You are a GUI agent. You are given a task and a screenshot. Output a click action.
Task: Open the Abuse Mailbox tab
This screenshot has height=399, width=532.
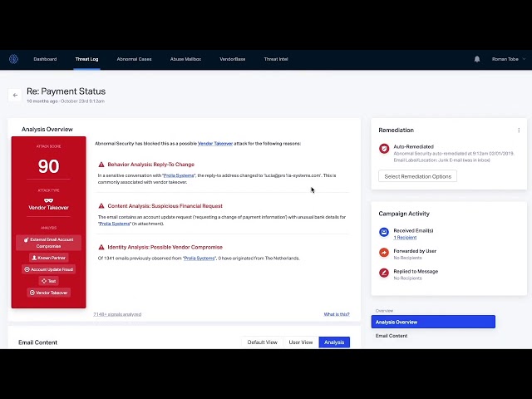point(185,59)
